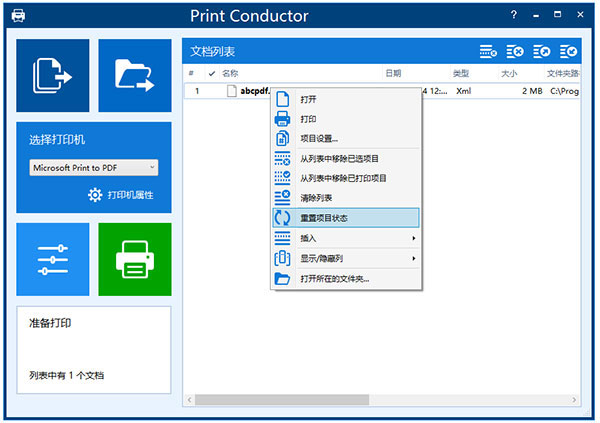Click the 打印机属性 link
Viewport: 600px width, 423px height.
pyautogui.click(x=130, y=195)
